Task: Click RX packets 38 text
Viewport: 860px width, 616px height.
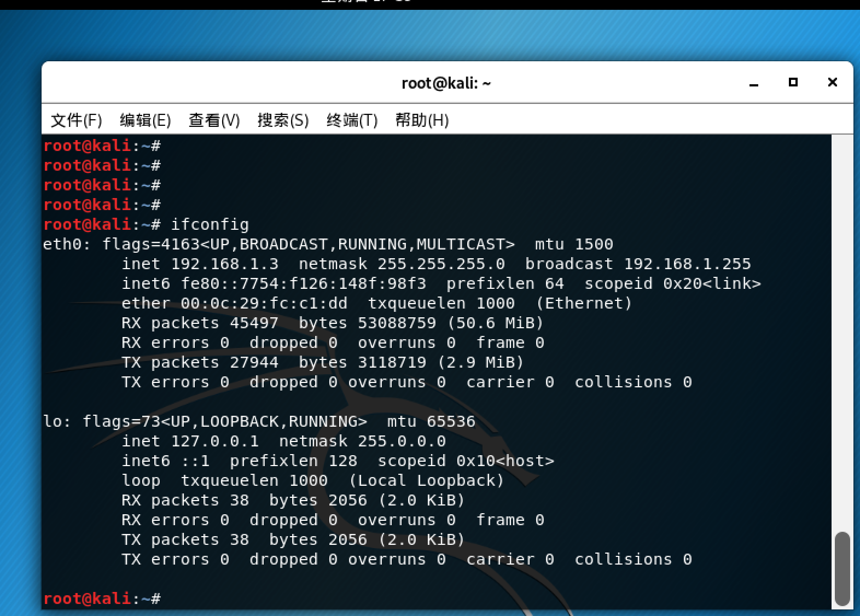Action: 185,500
